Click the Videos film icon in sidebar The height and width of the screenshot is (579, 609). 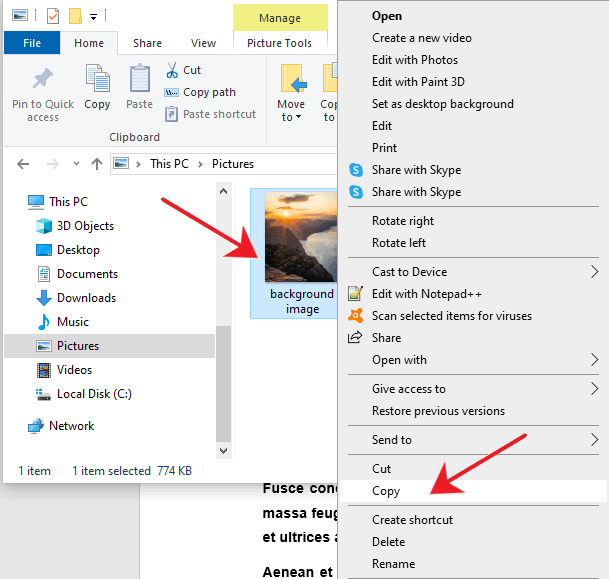click(44, 370)
